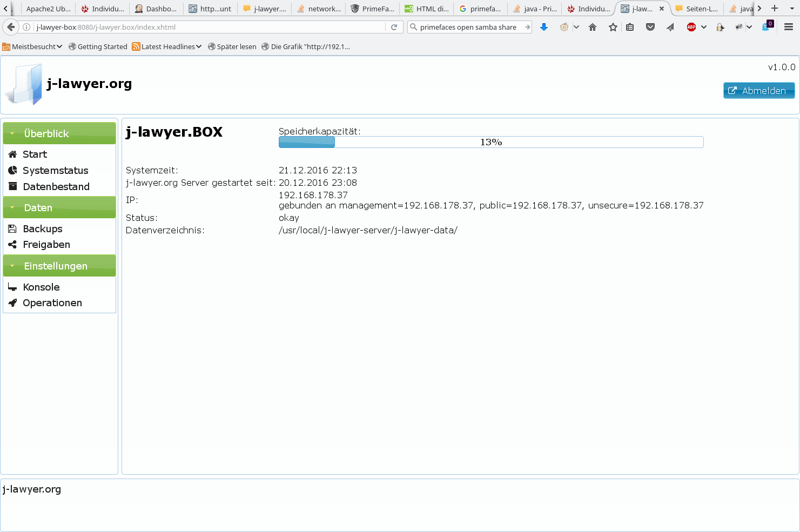Switch to the Apache2 Ub... tab

click(48, 9)
